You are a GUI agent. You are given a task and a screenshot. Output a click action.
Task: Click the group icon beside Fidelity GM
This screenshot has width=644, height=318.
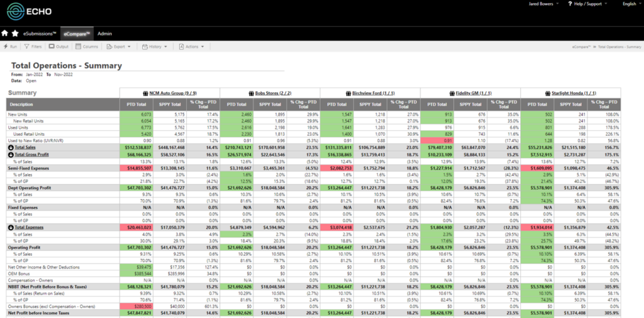pyautogui.click(x=452, y=93)
